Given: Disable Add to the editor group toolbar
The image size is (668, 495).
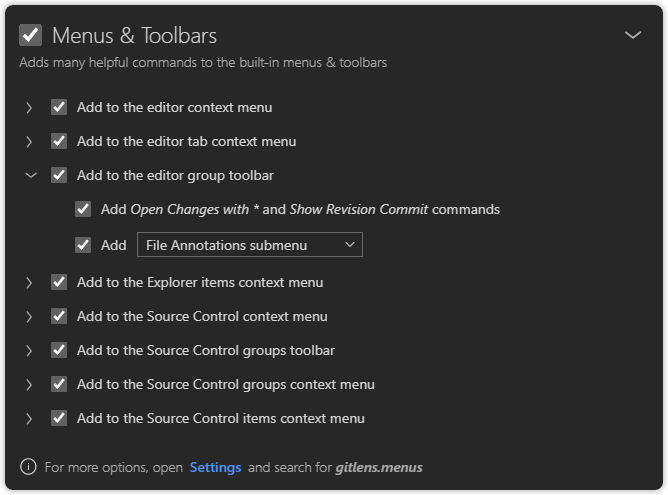Looking at the screenshot, I should (59, 175).
